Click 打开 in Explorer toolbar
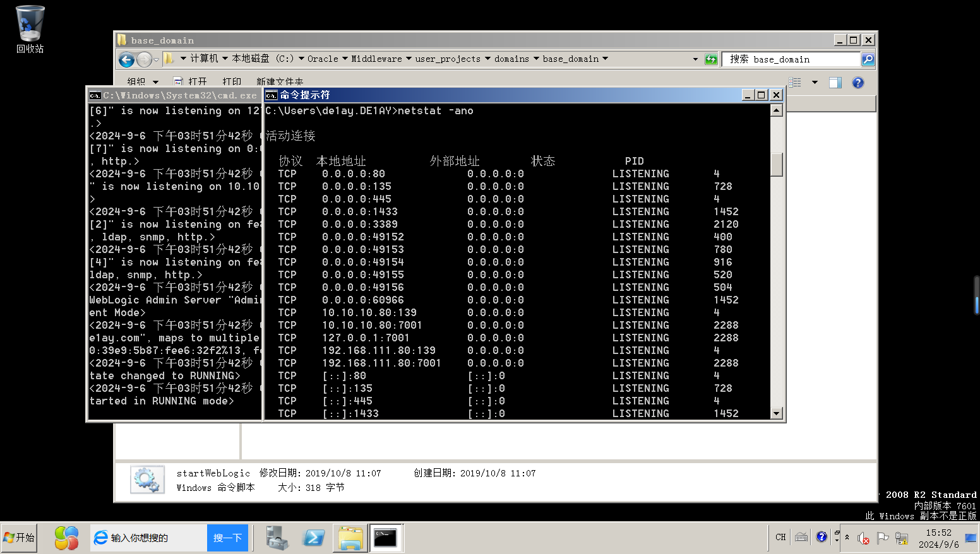980x554 pixels. pos(190,82)
